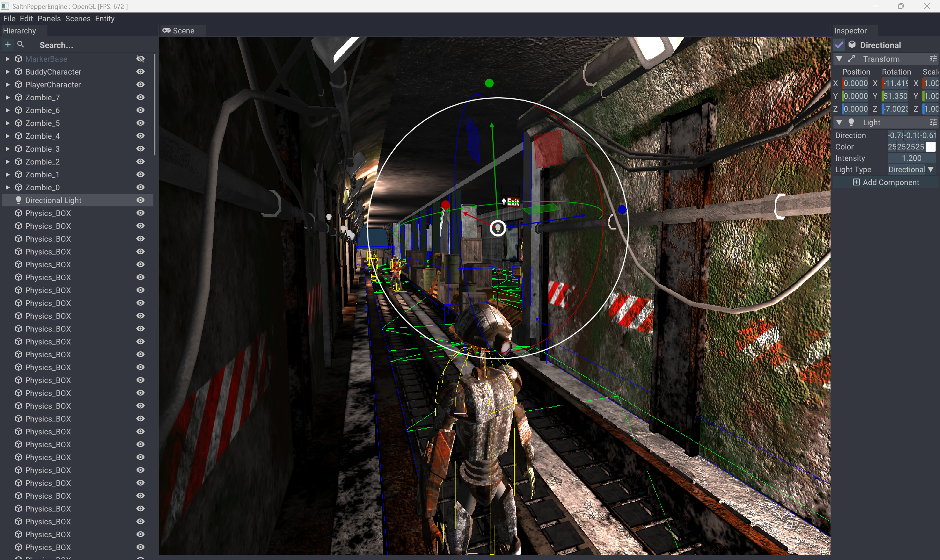The image size is (940, 560).
Task: Click the Directional Light bulb icon in hierarchy
Action: tap(18, 200)
